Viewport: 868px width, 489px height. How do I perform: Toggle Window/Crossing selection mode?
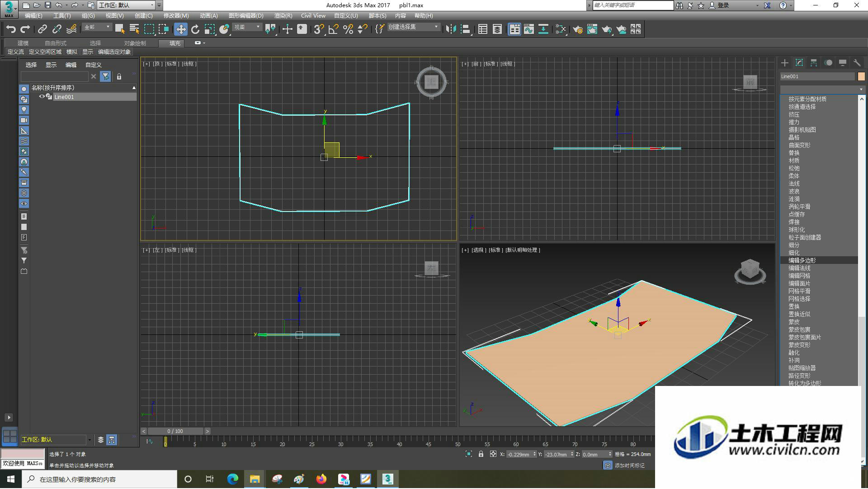[x=164, y=29]
